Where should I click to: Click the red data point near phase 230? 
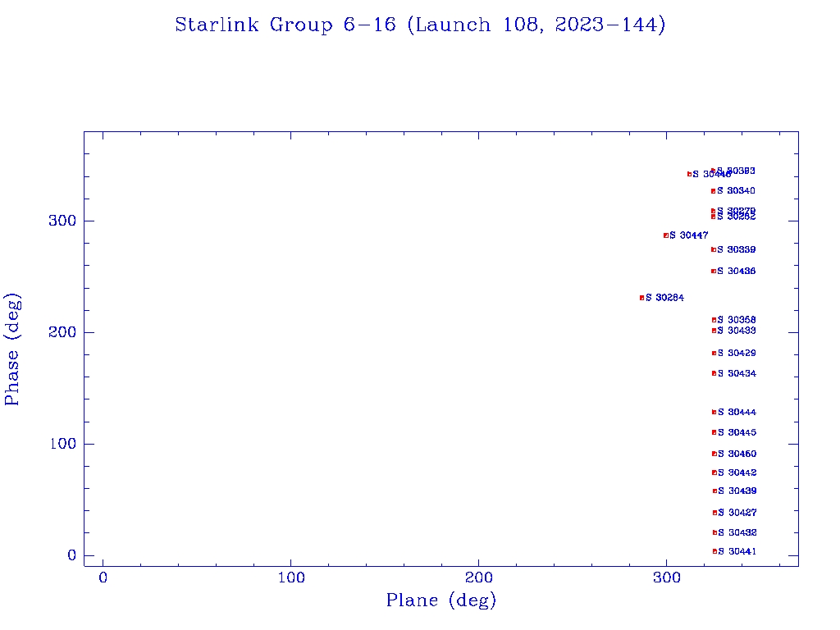click(x=641, y=298)
